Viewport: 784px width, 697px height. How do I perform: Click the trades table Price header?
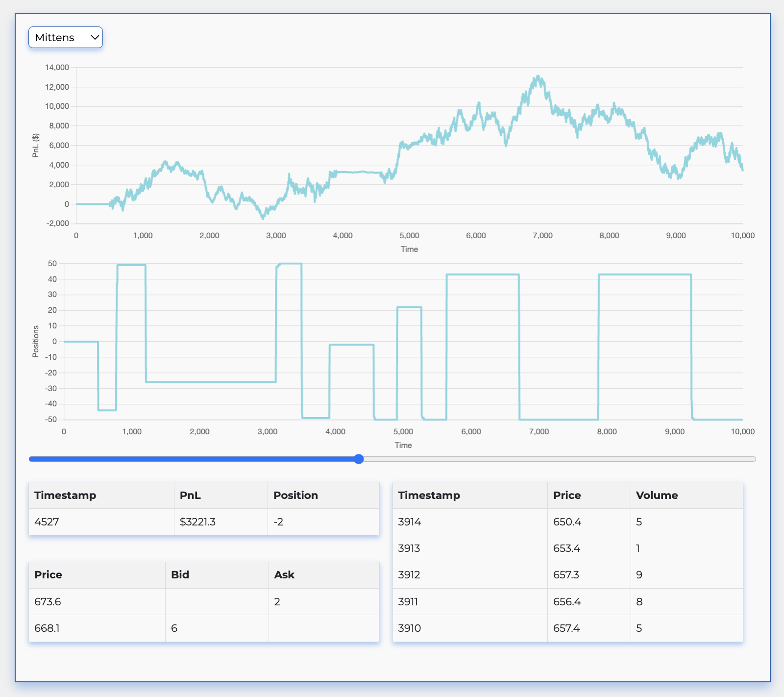click(589, 495)
